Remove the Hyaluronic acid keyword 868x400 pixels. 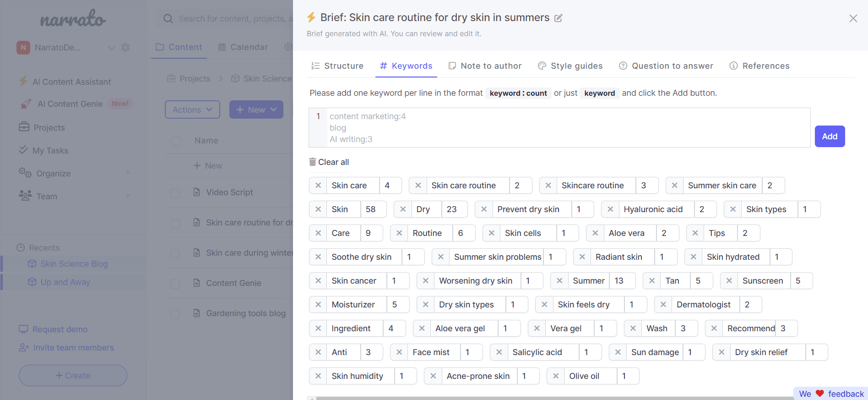(x=610, y=209)
